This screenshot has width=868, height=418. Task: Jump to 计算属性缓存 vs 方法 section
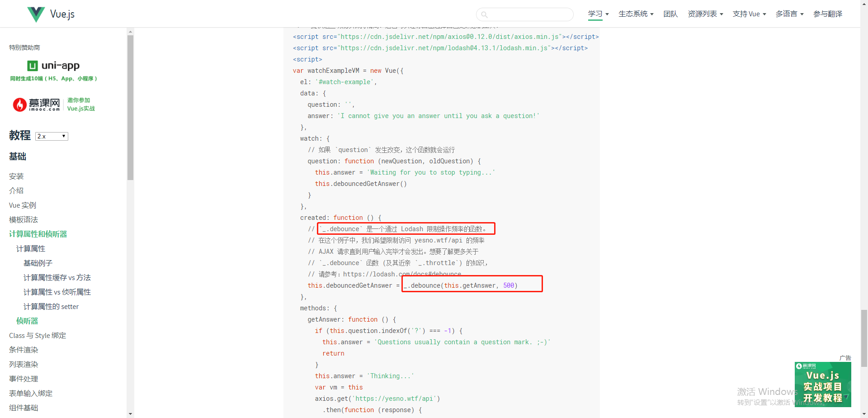tap(57, 278)
